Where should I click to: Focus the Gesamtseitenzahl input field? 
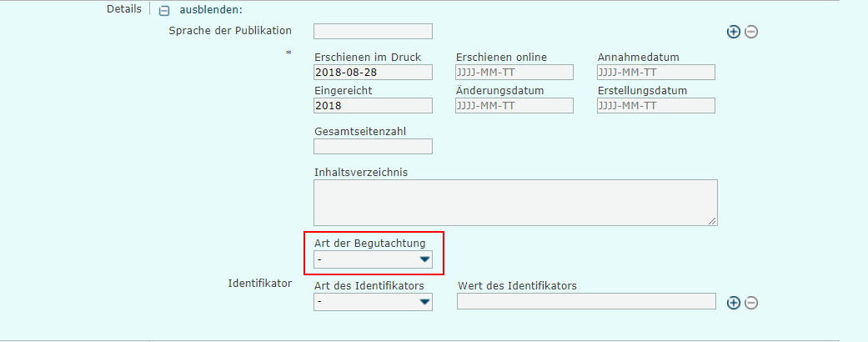pos(373,147)
